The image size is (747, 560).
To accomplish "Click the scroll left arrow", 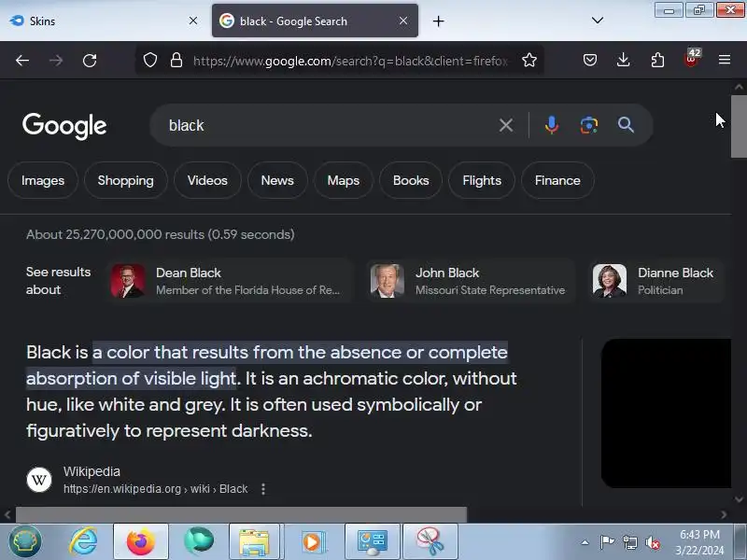I will (x=7, y=515).
